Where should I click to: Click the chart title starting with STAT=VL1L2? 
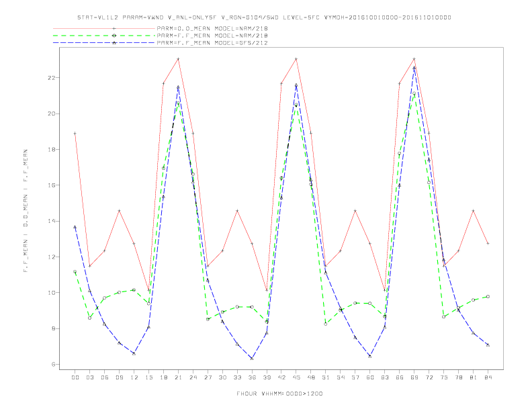pyautogui.click(x=264, y=17)
